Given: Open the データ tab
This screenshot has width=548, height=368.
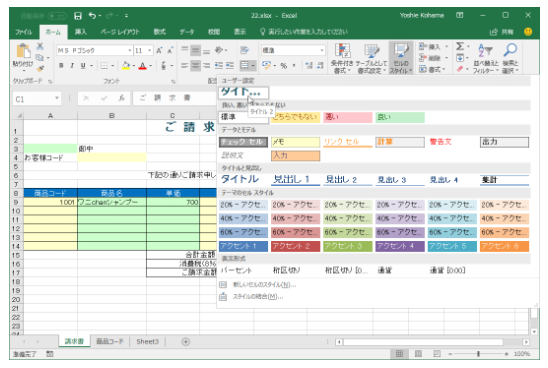Looking at the screenshot, I should 187,32.
